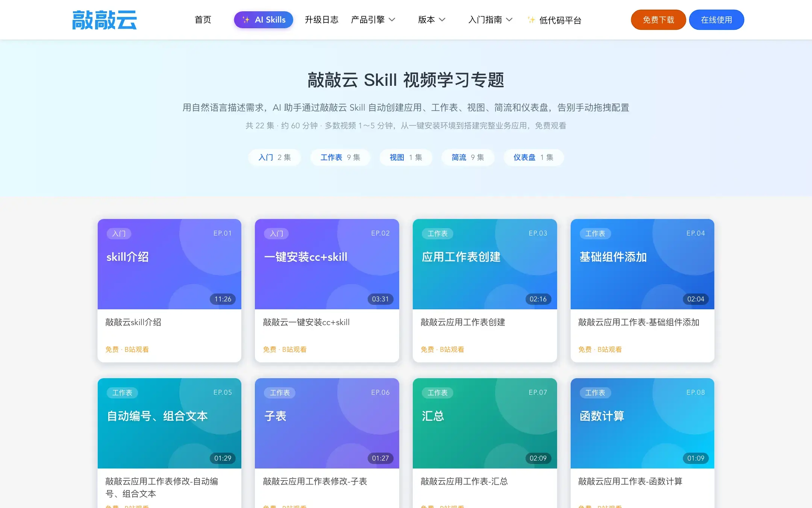The image size is (812, 508).
Task: Click the 11:26 duration badge
Action: [223, 299]
